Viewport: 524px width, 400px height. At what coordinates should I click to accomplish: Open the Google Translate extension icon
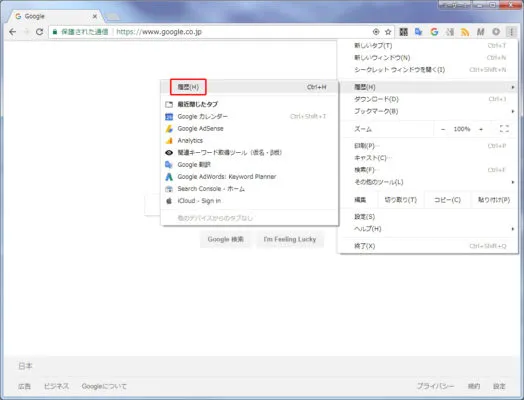419,32
